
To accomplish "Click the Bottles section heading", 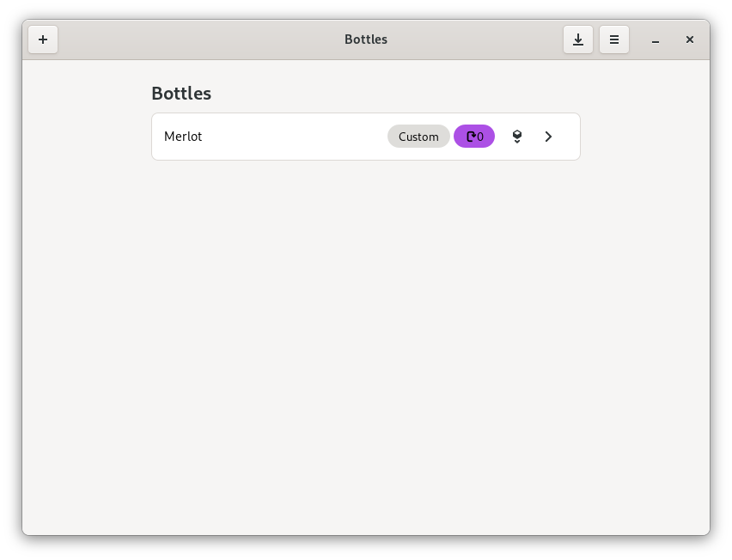I will tap(181, 94).
